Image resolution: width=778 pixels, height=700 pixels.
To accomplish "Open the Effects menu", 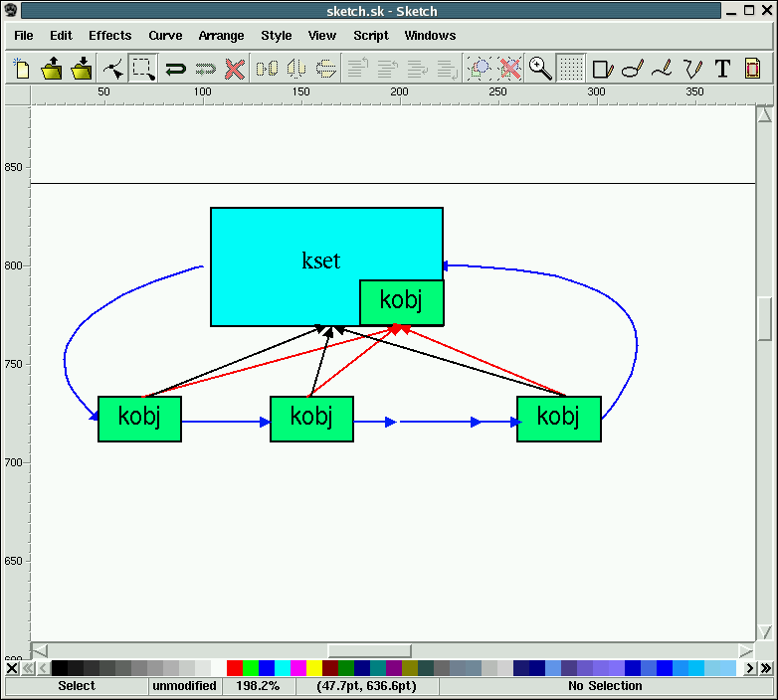I will click(x=109, y=35).
